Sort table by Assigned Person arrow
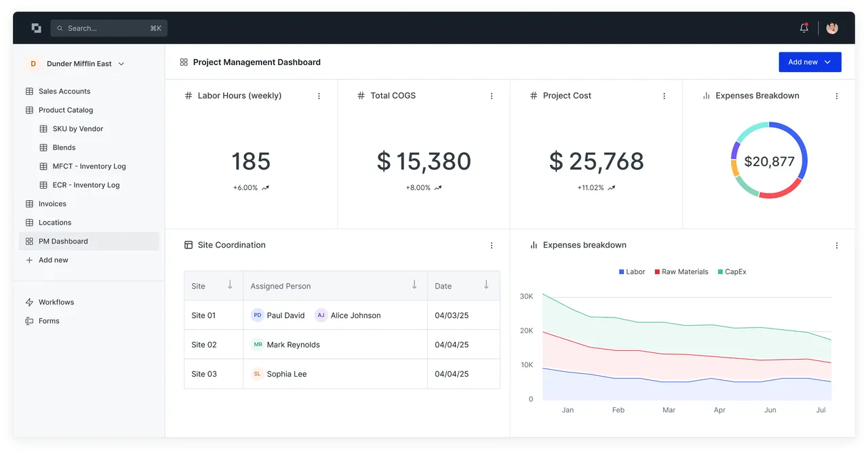Viewport: 868px width, 454px height. (414, 285)
